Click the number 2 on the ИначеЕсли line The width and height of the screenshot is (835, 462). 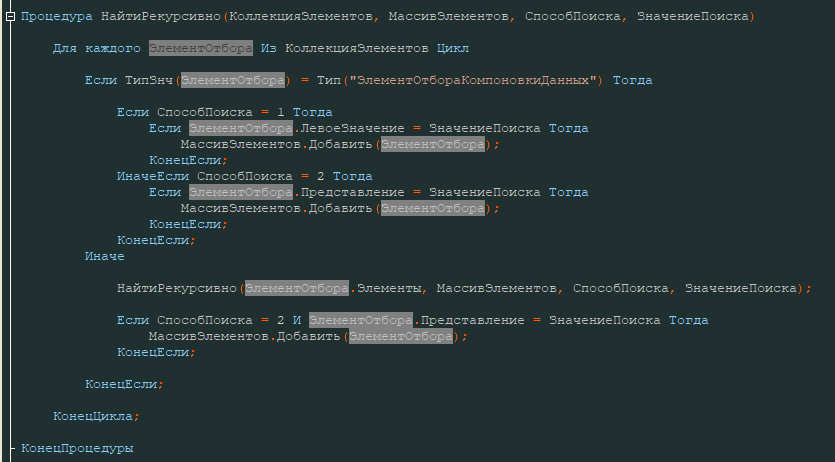pos(321,176)
